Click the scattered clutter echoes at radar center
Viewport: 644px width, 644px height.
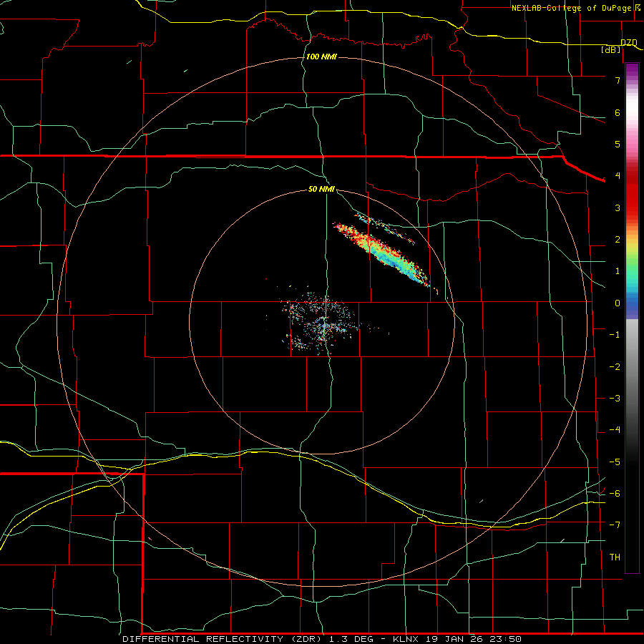tap(323, 323)
